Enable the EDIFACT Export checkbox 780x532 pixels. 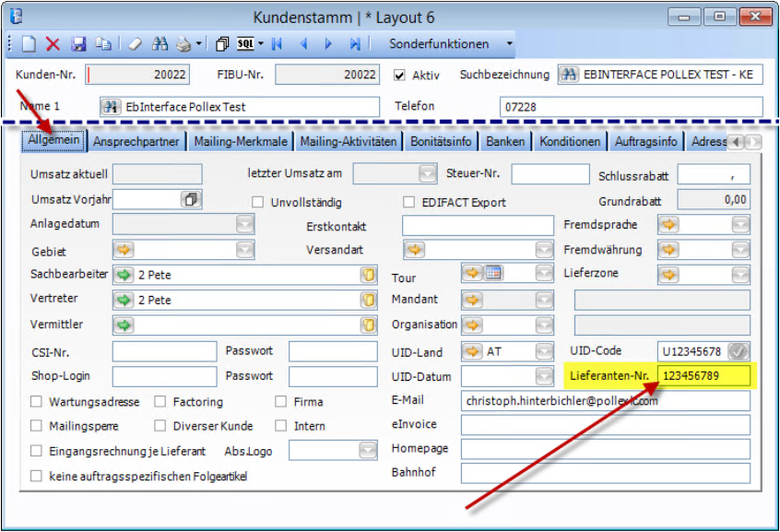point(409,202)
